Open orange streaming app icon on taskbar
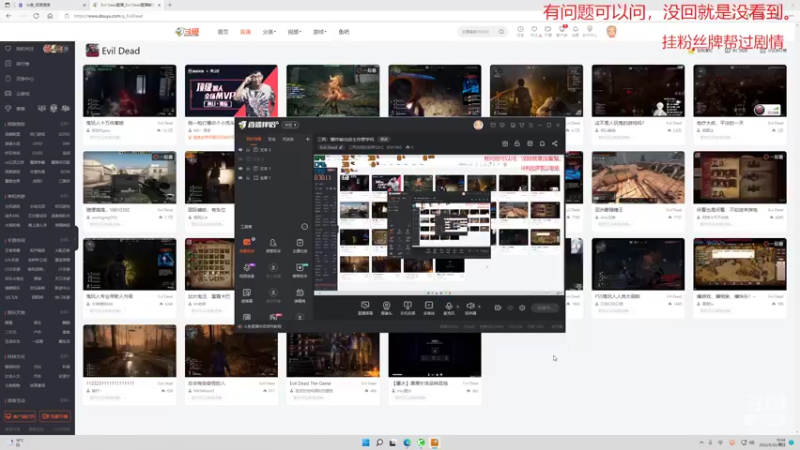 434,442
